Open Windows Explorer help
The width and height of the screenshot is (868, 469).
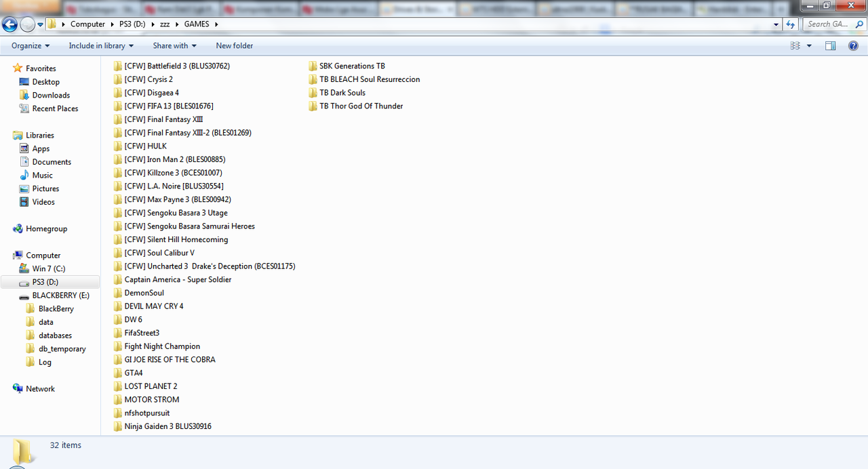tap(853, 45)
